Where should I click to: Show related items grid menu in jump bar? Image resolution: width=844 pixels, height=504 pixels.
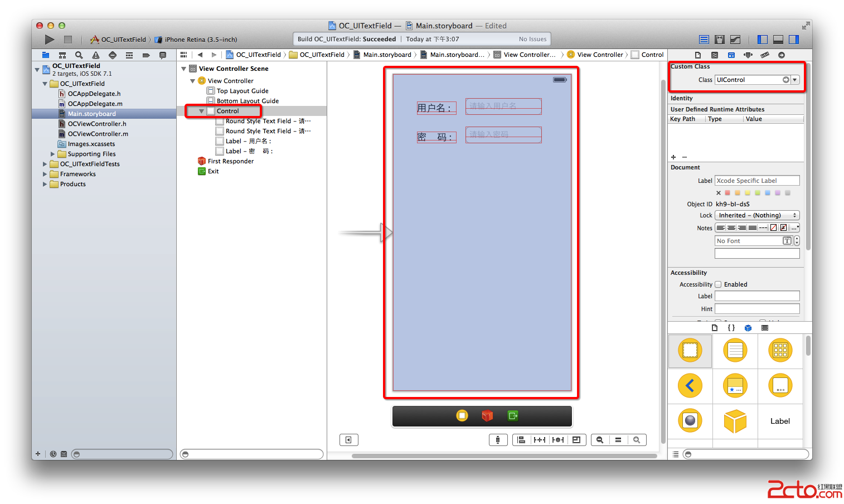pyautogui.click(x=183, y=55)
